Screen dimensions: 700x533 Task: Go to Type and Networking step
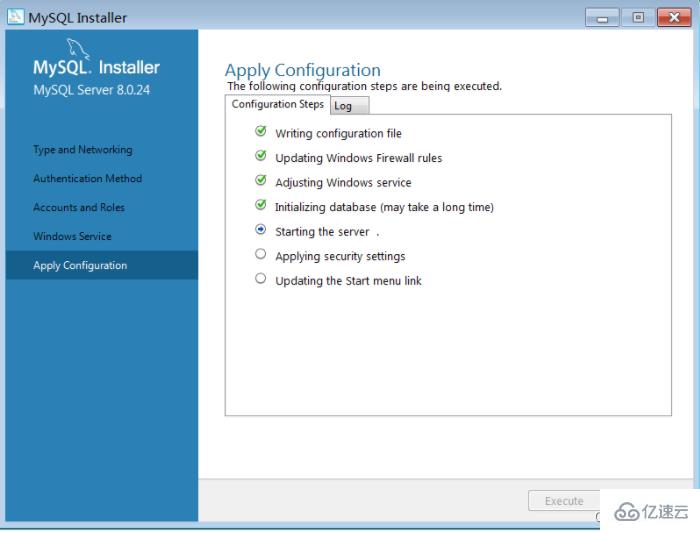(82, 150)
